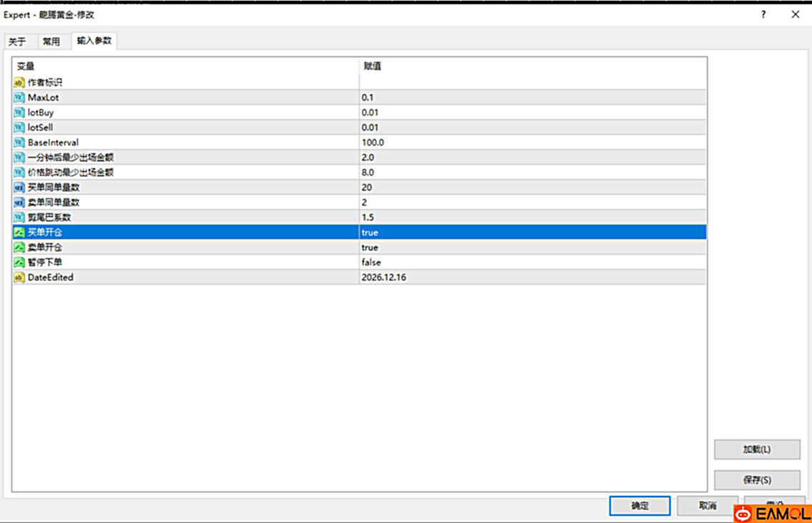Click the 保存(S) button
This screenshot has width=812, height=523.
[756, 480]
